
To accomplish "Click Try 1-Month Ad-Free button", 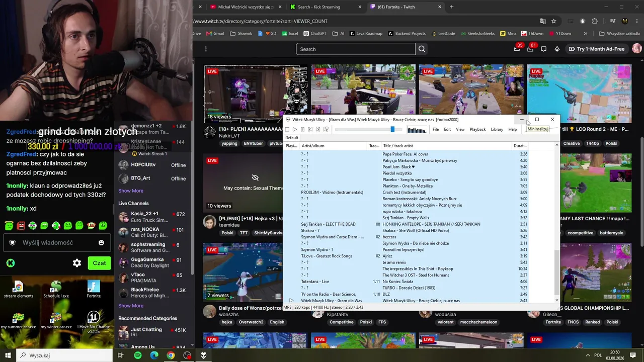I will [597, 49].
